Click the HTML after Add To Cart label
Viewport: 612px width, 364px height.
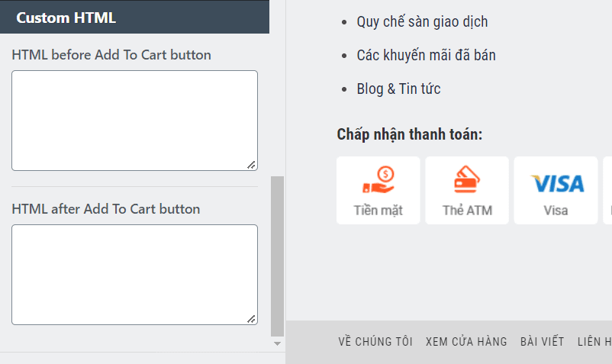(106, 209)
